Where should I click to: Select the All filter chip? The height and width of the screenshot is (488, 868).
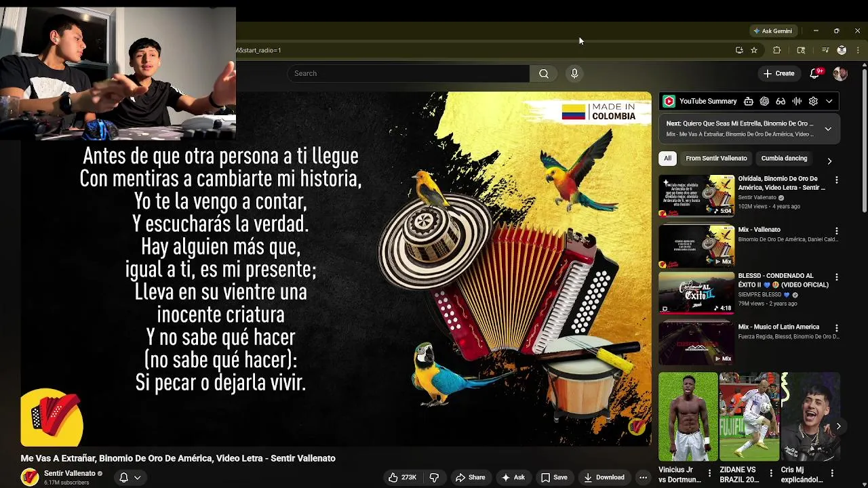[667, 158]
